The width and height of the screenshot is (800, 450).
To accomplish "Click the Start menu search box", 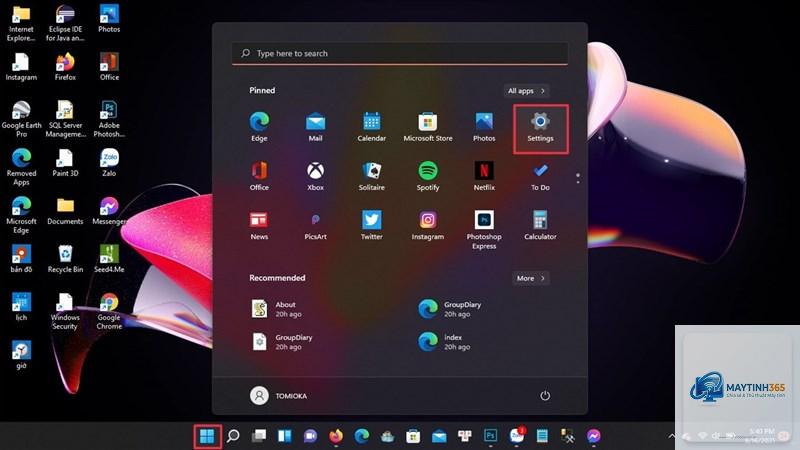I will tap(400, 54).
